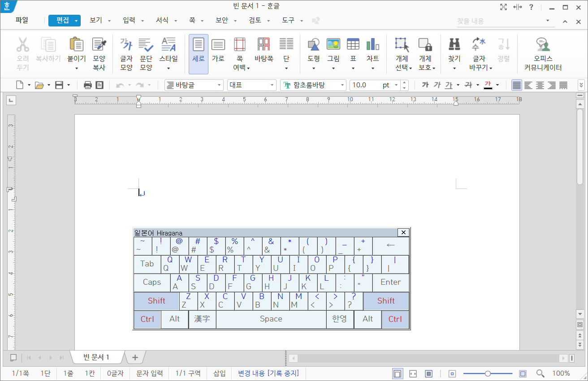The width and height of the screenshot is (588, 381).
Task: Select right paragraph alignment
Action: click(552, 85)
